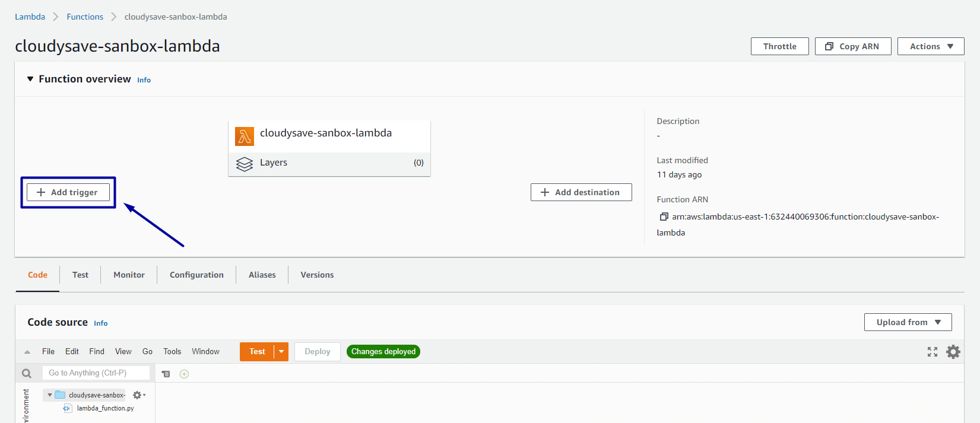Open the Go menu in editor

[x=147, y=351]
